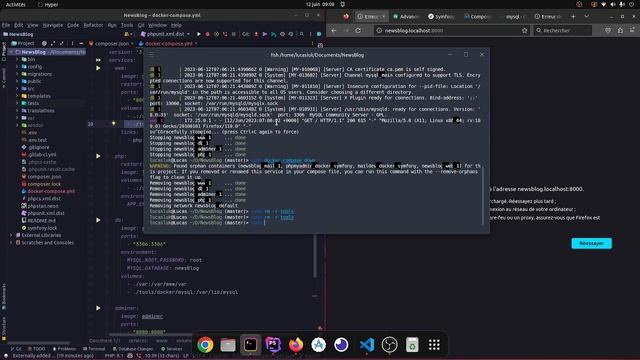Open the Files manager from the dock

228,344
